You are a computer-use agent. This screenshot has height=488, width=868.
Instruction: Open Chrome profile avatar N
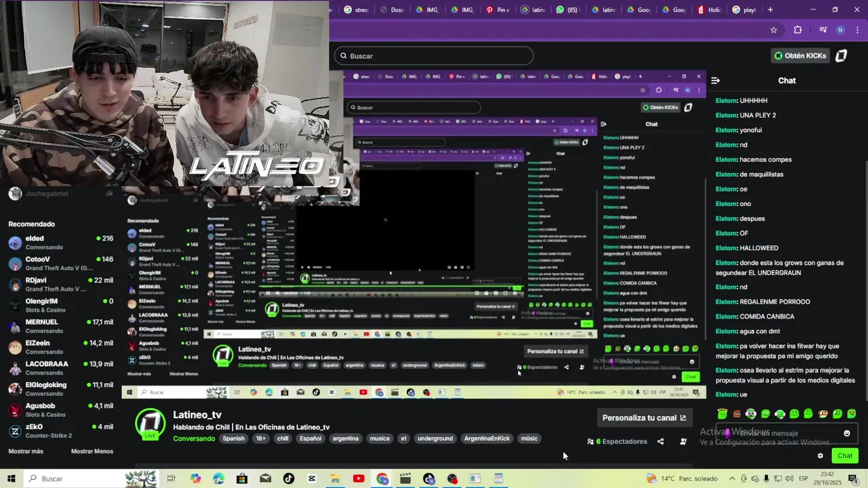click(840, 30)
